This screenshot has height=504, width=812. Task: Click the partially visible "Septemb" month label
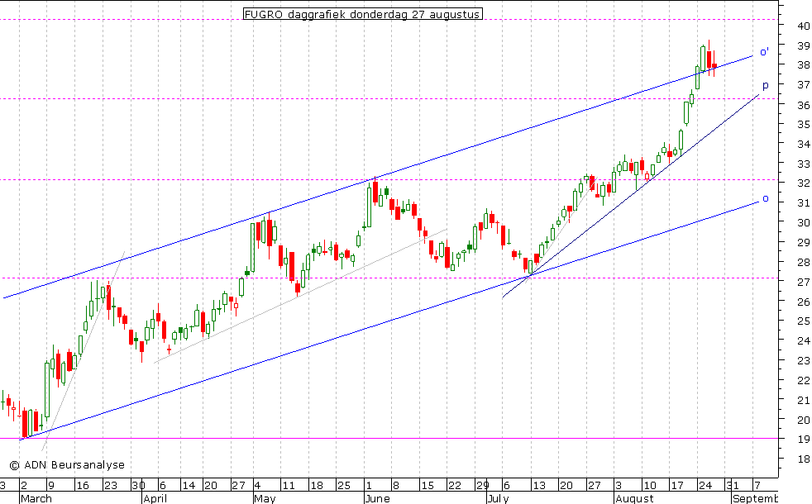click(756, 499)
